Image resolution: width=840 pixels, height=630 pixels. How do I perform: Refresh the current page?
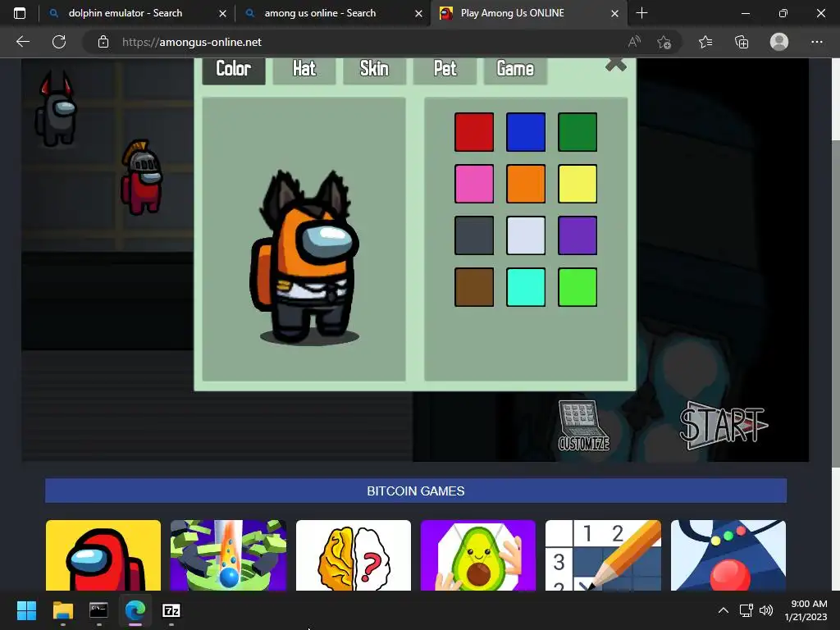point(59,42)
